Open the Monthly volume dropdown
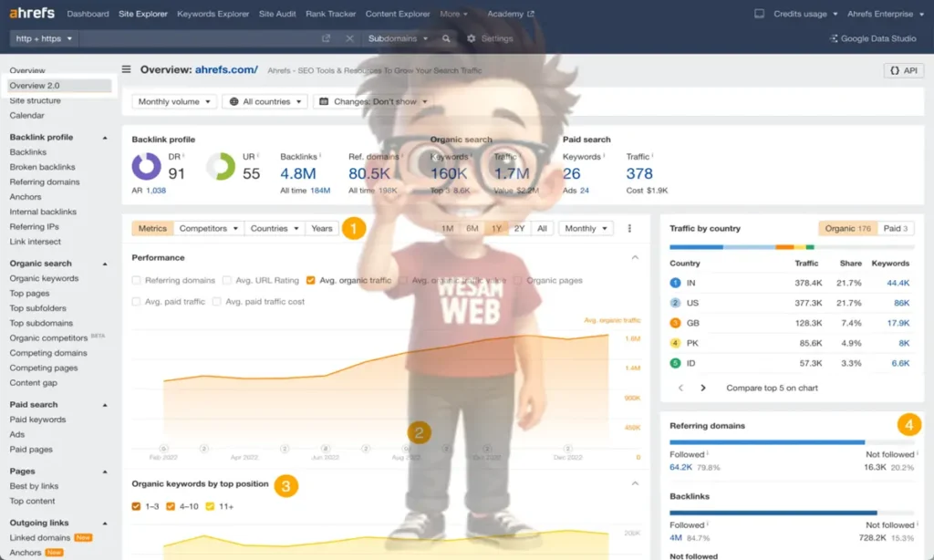This screenshot has width=934, height=560. (x=174, y=102)
